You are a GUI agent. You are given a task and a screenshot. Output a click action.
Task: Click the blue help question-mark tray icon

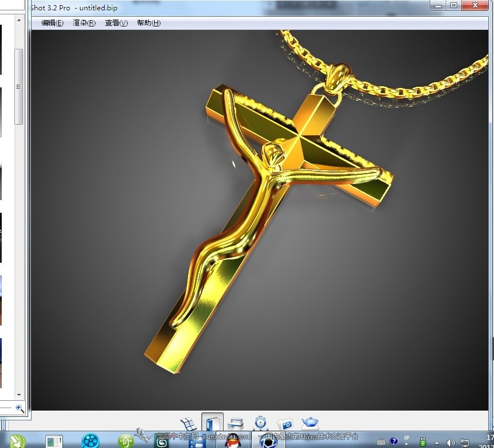(393, 441)
